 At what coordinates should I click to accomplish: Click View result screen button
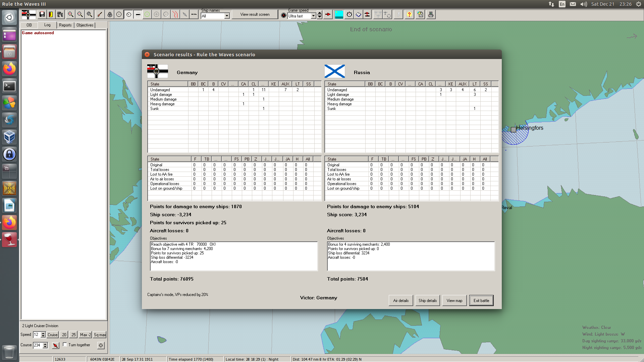[255, 14]
